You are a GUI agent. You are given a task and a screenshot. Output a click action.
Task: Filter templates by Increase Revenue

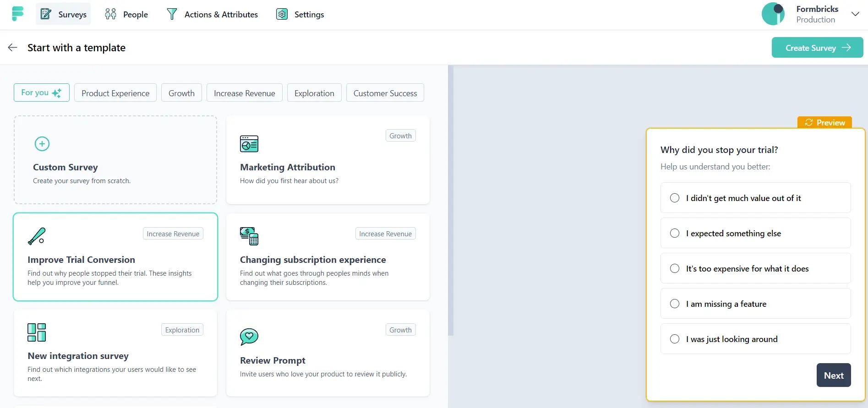click(x=245, y=93)
